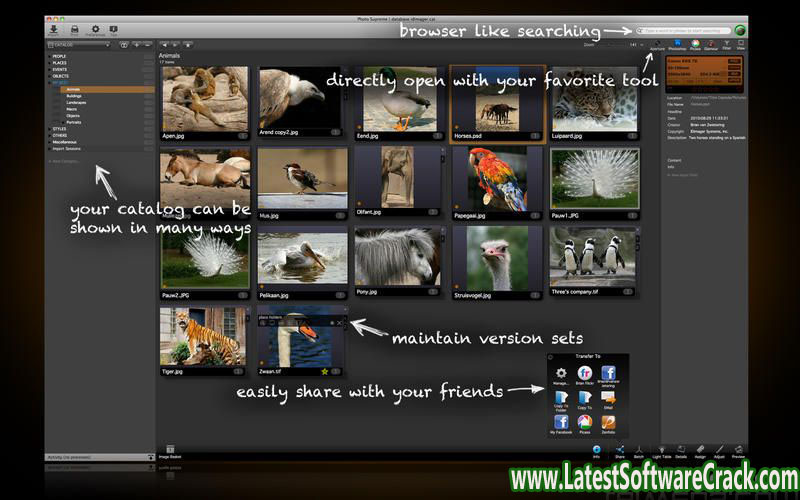Toggle the star rating on Zwaan.tif
The image size is (800, 500).
[323, 370]
